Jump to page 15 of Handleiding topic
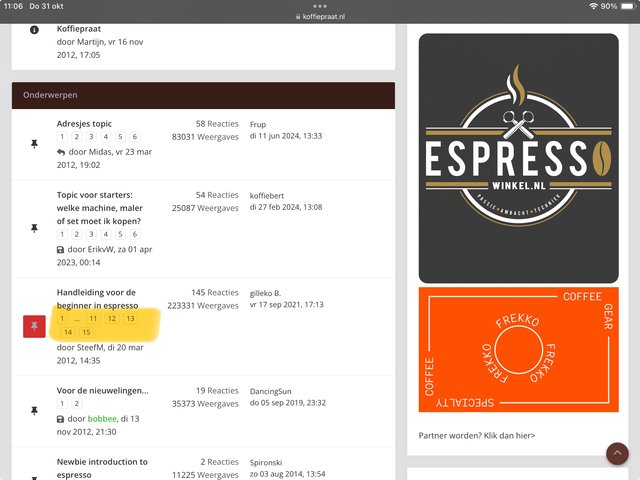The image size is (640, 480). tap(86, 332)
